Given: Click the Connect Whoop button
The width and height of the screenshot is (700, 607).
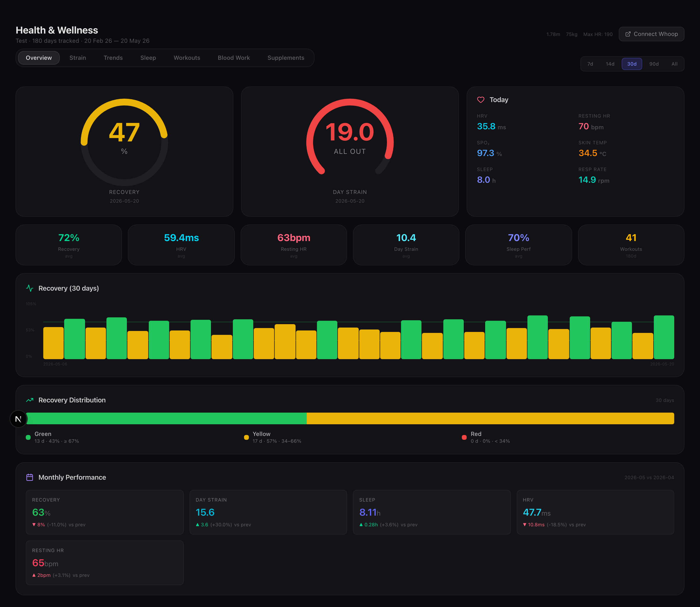Looking at the screenshot, I should coord(652,34).
